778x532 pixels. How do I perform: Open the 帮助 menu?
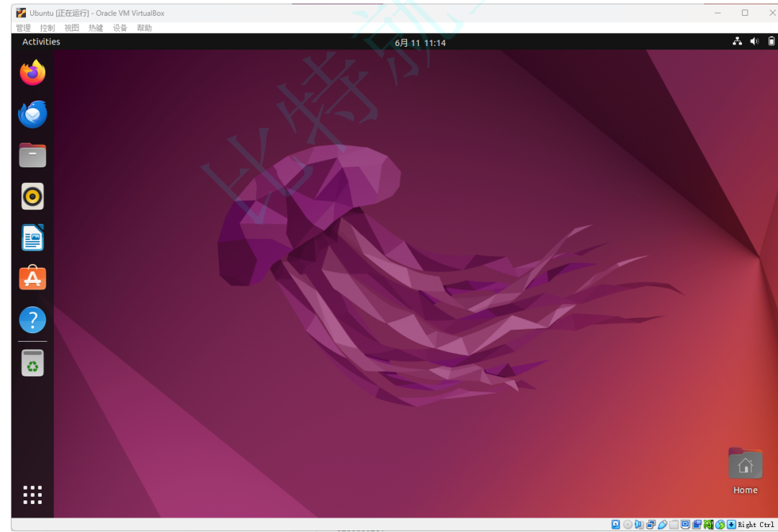point(144,28)
